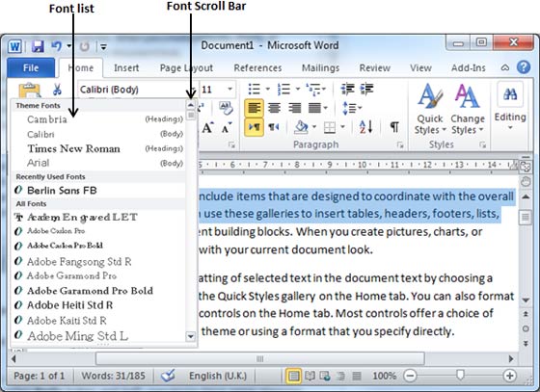Click the Quick Styles button
Image resolution: width=540 pixels, height=392 pixels.
[430, 109]
